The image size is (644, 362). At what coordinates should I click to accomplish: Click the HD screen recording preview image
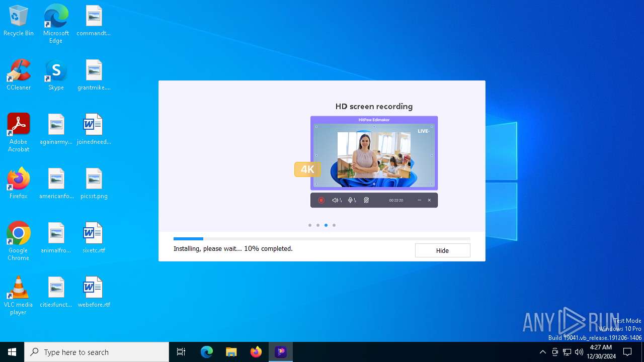pos(374,153)
